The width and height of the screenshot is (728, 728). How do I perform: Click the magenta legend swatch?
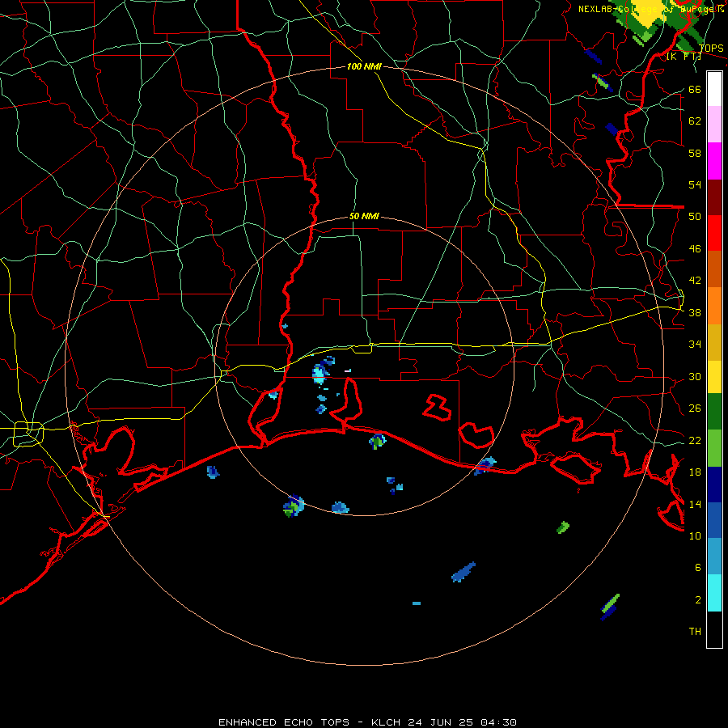(714, 161)
